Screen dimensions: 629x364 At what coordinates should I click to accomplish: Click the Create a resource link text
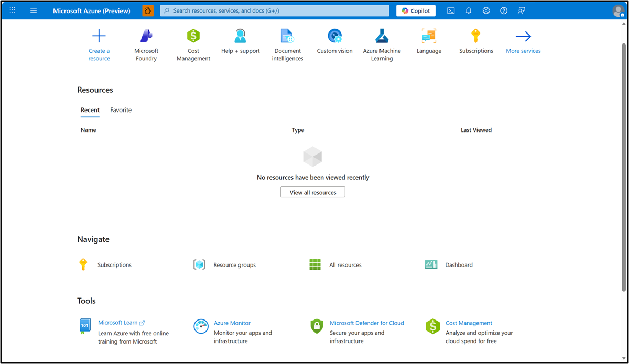click(x=99, y=54)
